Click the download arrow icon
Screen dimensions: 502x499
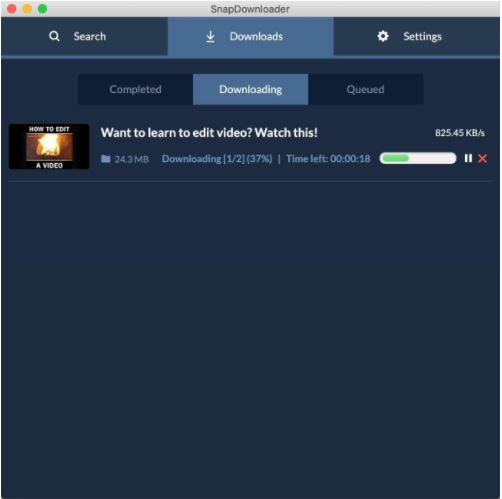pyautogui.click(x=210, y=36)
